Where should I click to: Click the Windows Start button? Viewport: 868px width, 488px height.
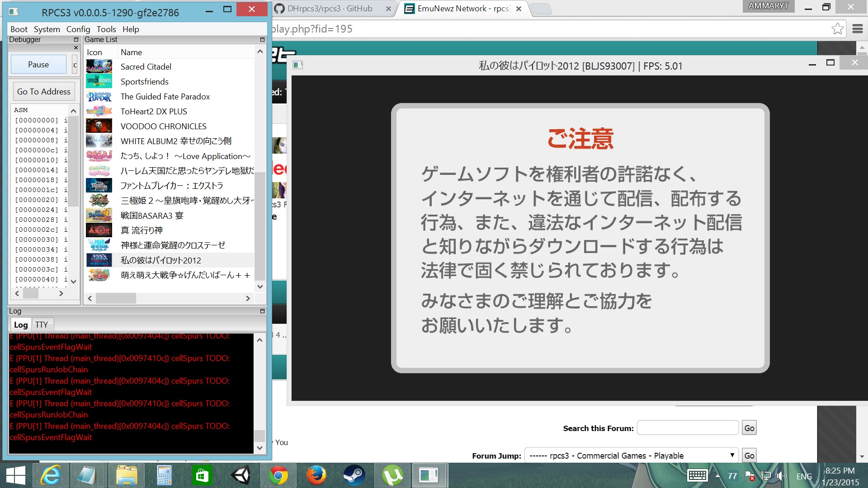coord(16,475)
